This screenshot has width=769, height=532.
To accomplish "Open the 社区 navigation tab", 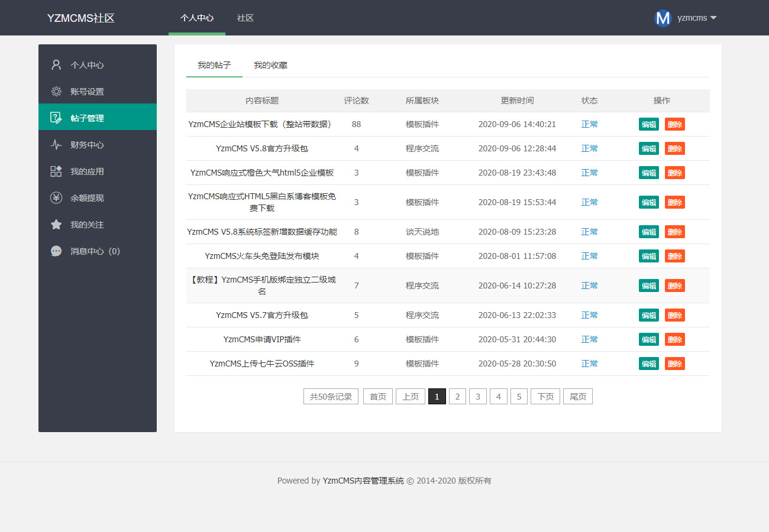I will pos(245,18).
